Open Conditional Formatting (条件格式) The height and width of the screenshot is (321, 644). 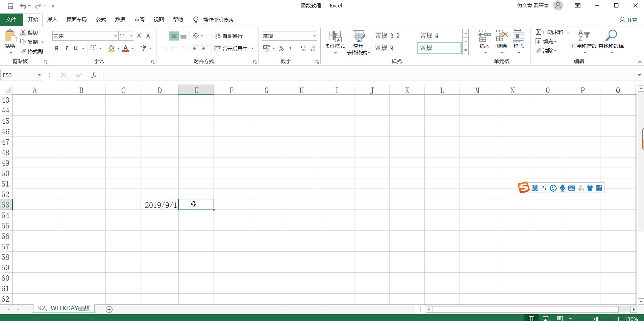point(334,42)
